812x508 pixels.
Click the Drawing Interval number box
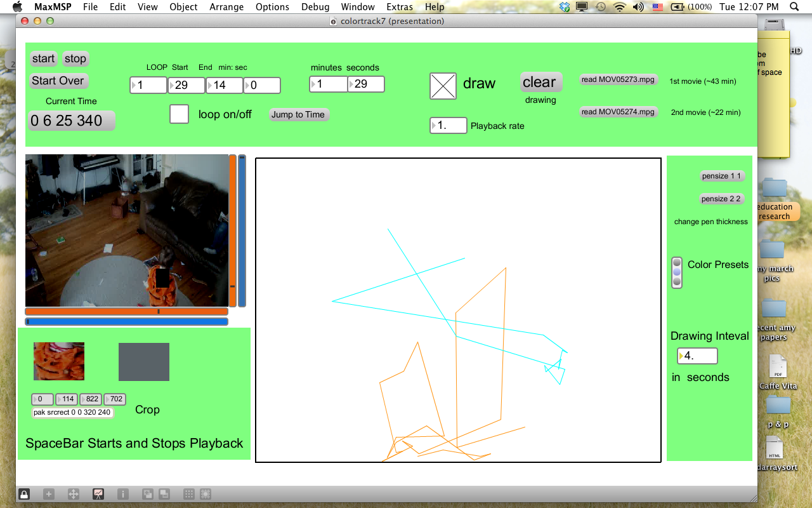coord(697,356)
